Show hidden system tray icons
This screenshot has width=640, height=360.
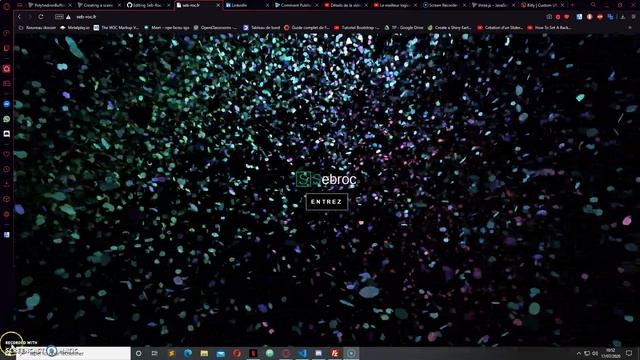click(578, 353)
